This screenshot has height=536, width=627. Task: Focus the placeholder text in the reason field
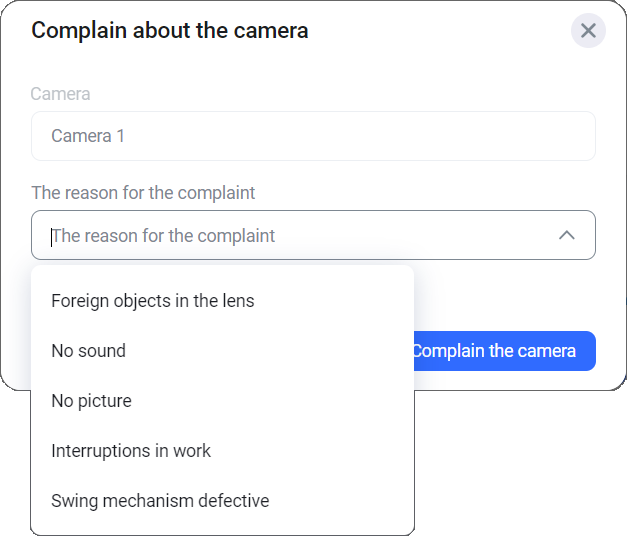tap(164, 237)
